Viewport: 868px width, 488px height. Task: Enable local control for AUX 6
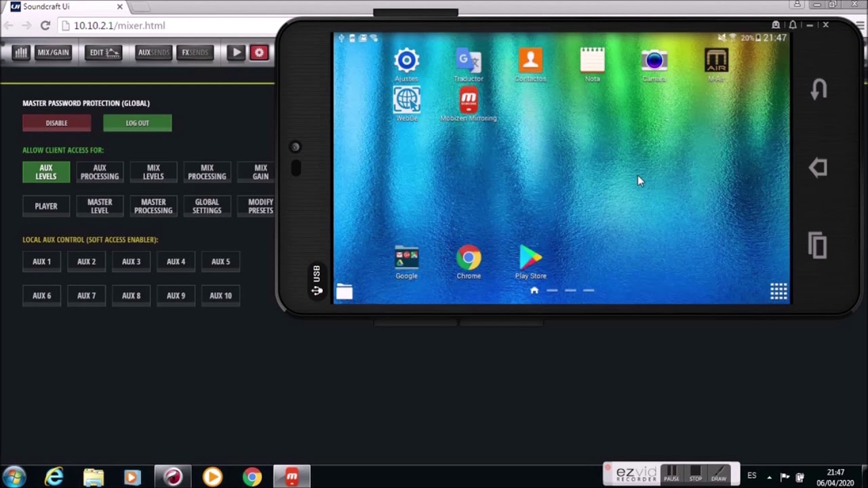(x=41, y=296)
